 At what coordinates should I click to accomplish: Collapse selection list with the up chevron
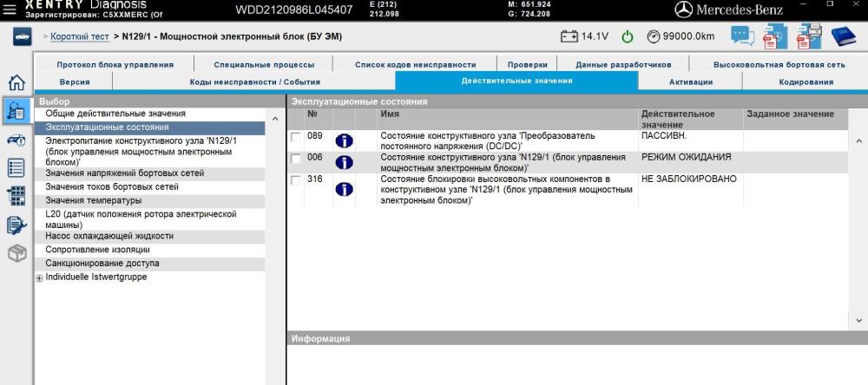click(275, 119)
